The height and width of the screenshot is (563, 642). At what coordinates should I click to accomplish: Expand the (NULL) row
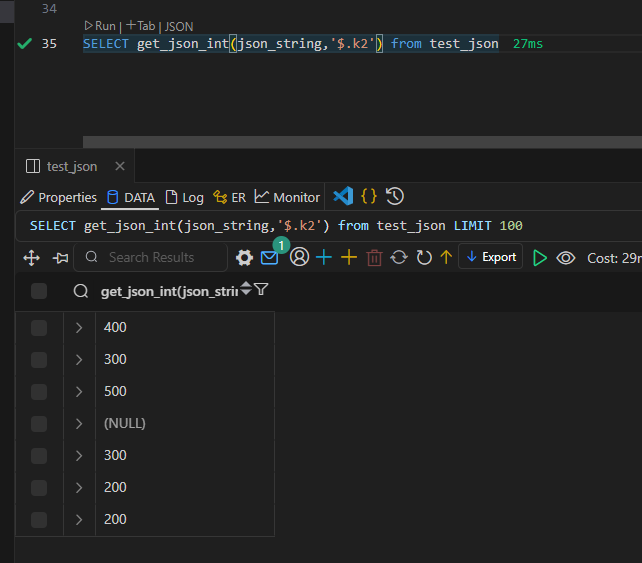tap(79, 423)
